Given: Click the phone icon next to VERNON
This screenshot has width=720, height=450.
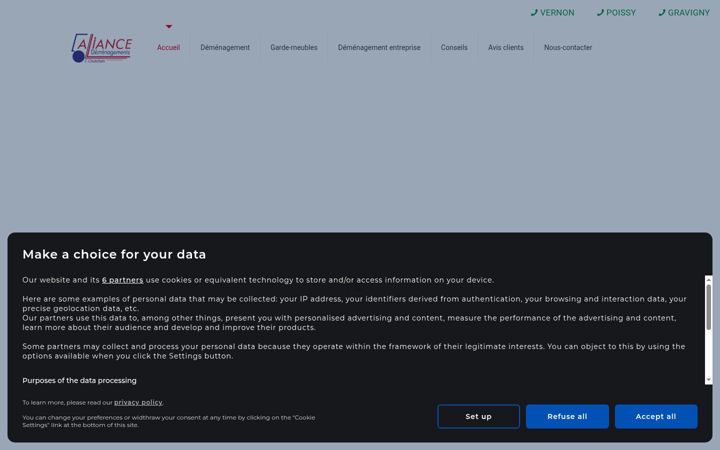Looking at the screenshot, I should pyautogui.click(x=534, y=13).
